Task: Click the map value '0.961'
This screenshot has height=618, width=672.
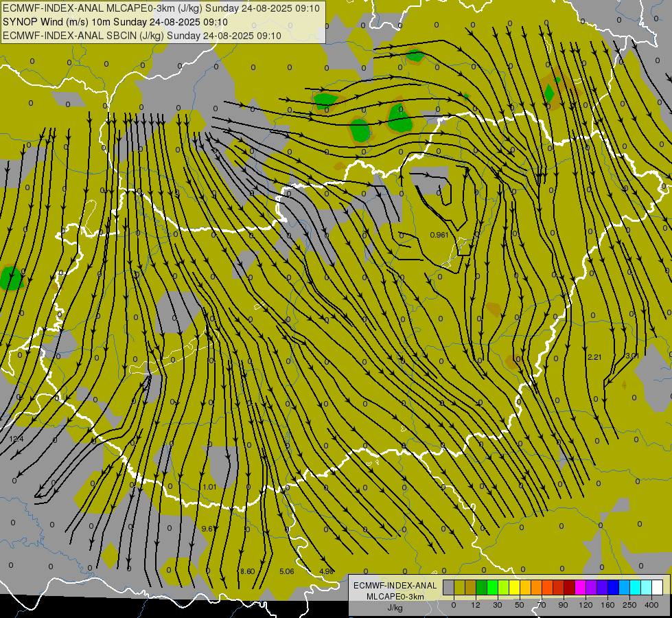Action: point(439,235)
